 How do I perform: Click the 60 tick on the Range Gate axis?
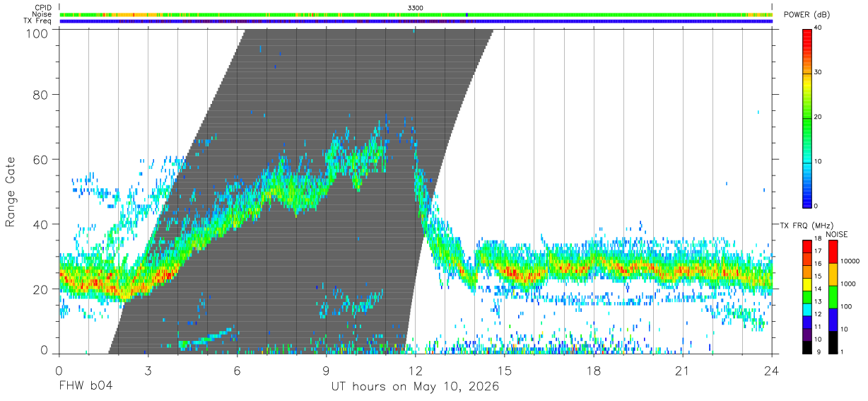(x=40, y=159)
